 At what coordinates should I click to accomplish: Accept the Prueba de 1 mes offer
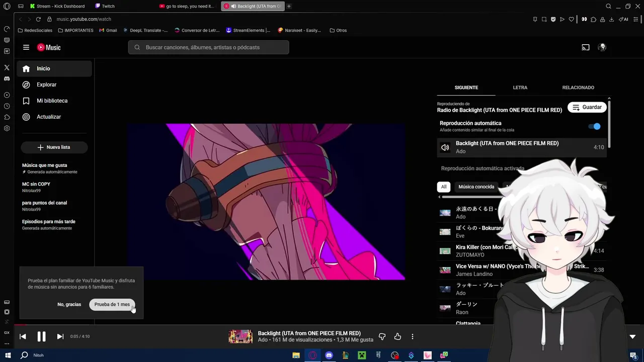click(112, 304)
